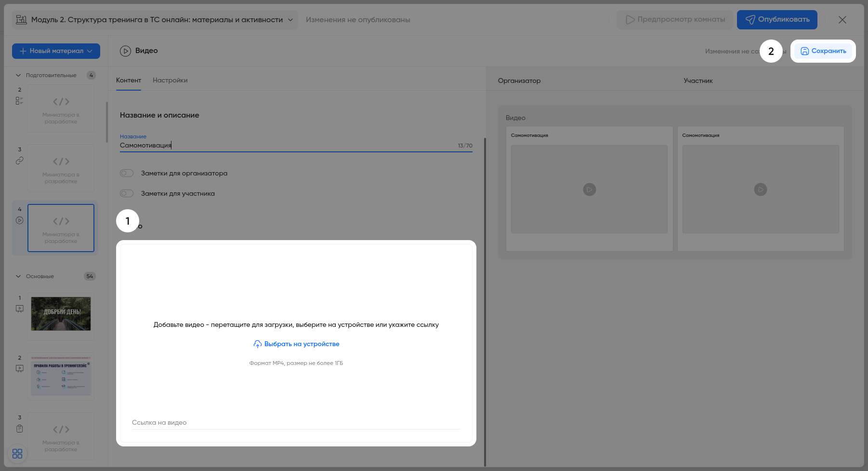
Task: Click the clipboard icon beside main item 3
Action: pos(19,429)
